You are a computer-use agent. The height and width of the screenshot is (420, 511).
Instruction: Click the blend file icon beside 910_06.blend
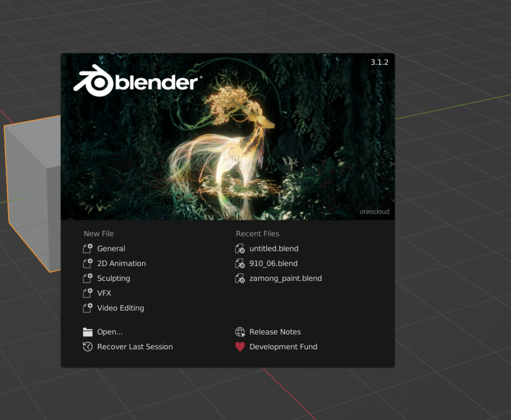240,263
